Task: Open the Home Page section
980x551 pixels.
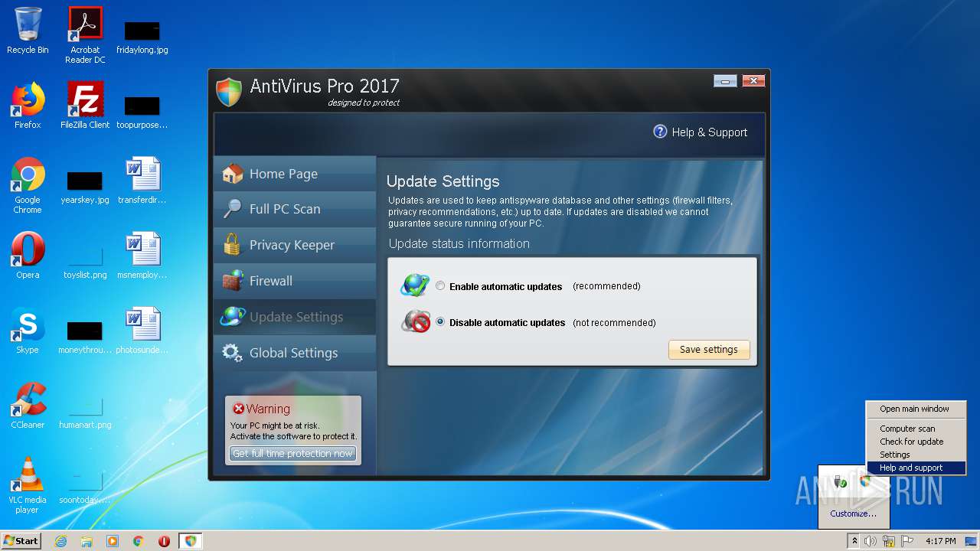Action: (295, 174)
